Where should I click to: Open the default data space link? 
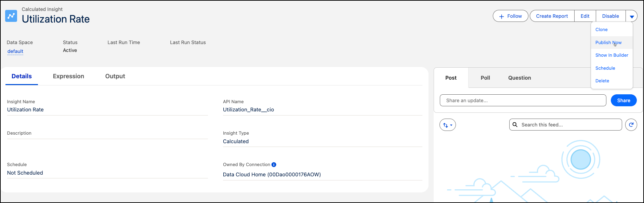15,51
